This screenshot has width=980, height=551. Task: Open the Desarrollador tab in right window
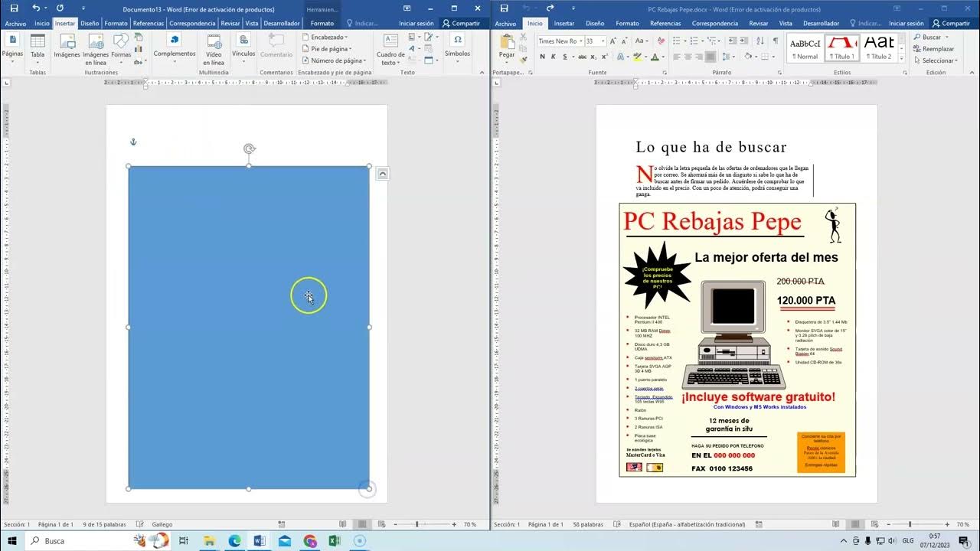821,23
